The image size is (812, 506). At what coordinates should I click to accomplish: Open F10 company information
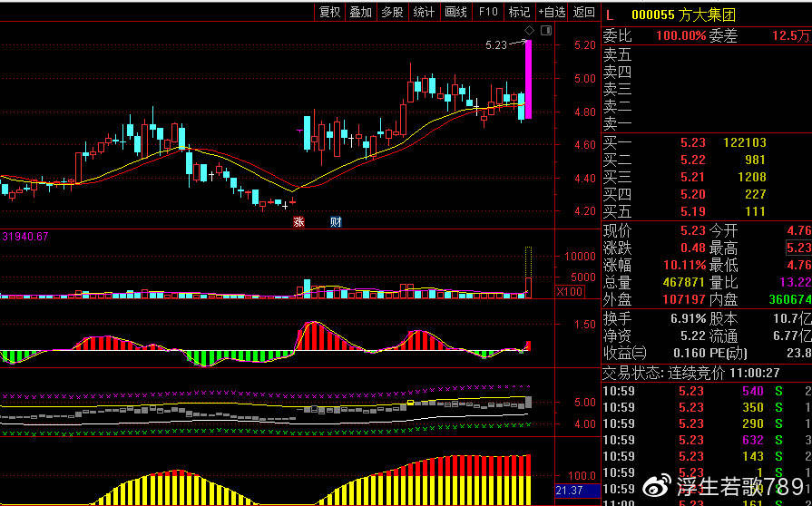point(488,12)
